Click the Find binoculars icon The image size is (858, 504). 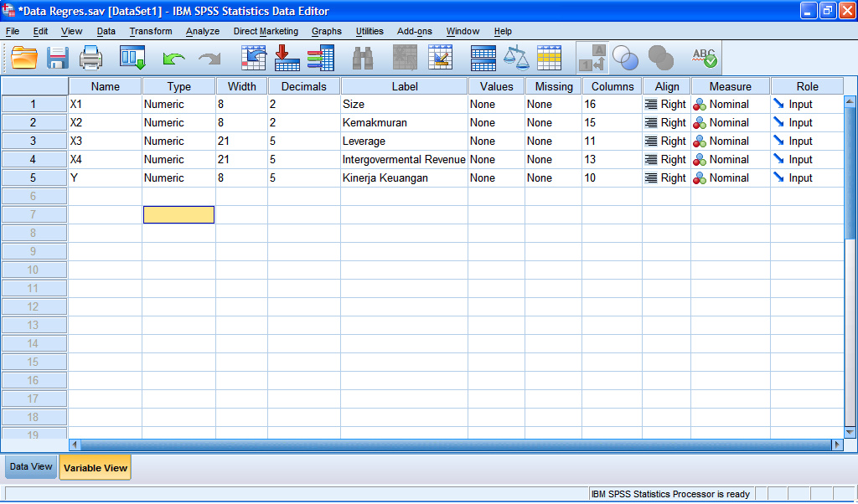[x=363, y=58]
